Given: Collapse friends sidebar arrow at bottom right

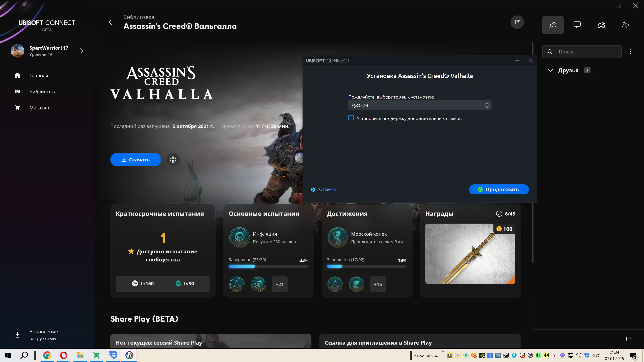Looking at the screenshot, I should [x=629, y=339].
